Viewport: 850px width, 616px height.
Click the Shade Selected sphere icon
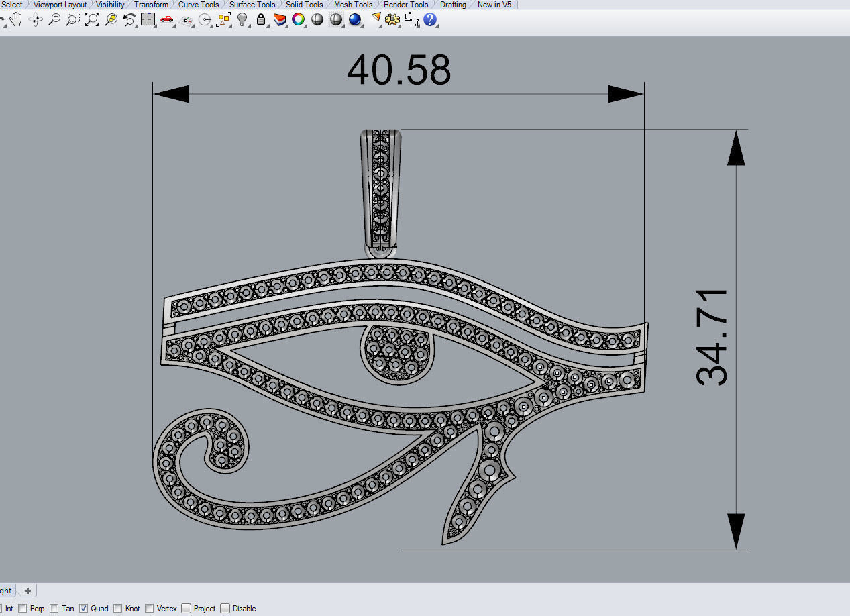pyautogui.click(x=337, y=20)
